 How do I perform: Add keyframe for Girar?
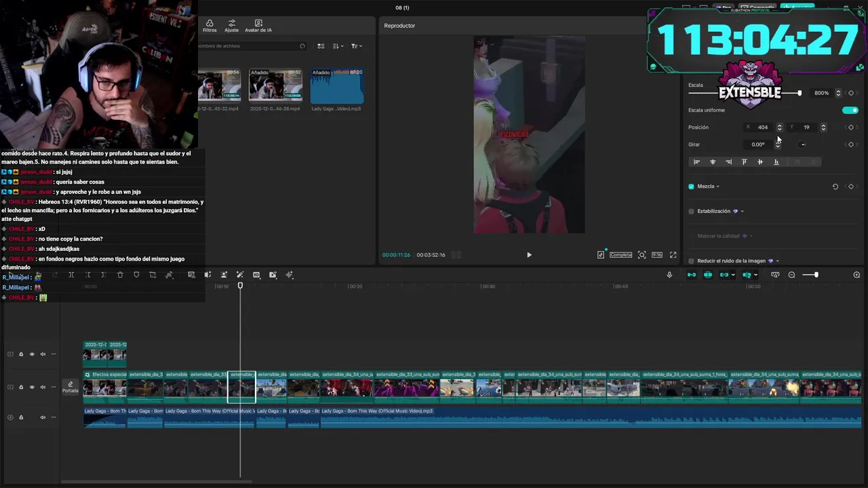[x=851, y=144]
